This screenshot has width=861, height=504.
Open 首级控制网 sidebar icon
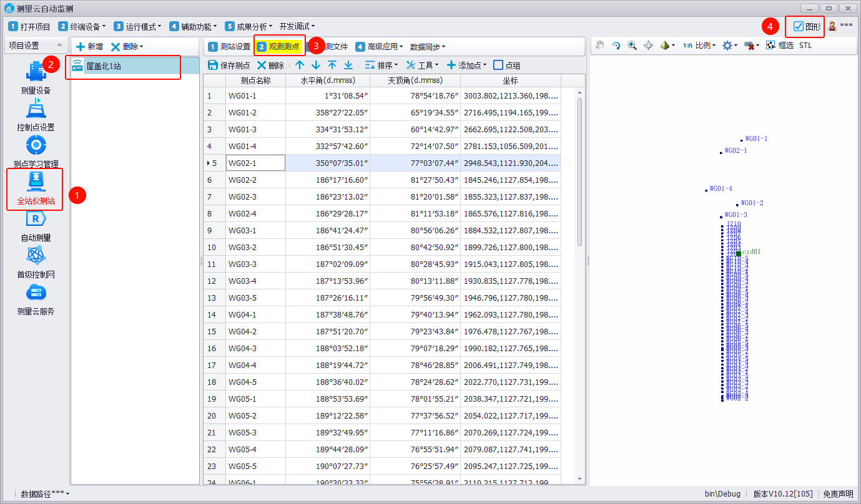35,262
